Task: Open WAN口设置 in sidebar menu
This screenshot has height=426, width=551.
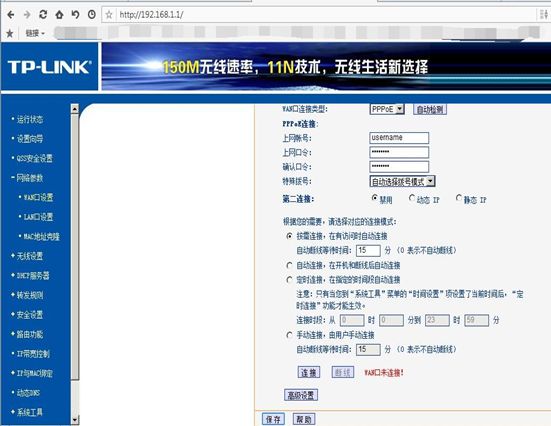Action: (x=38, y=197)
